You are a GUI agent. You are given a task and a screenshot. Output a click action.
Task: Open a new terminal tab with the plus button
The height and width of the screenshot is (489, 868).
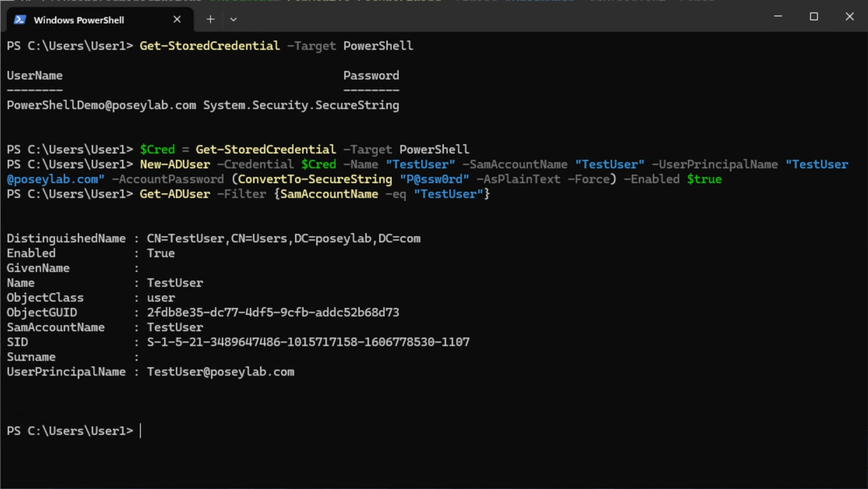pyautogui.click(x=210, y=19)
